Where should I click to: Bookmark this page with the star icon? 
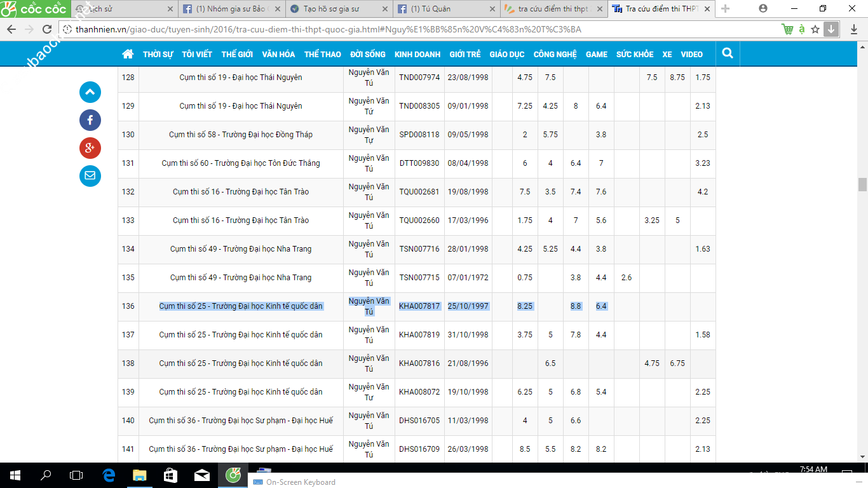point(815,29)
